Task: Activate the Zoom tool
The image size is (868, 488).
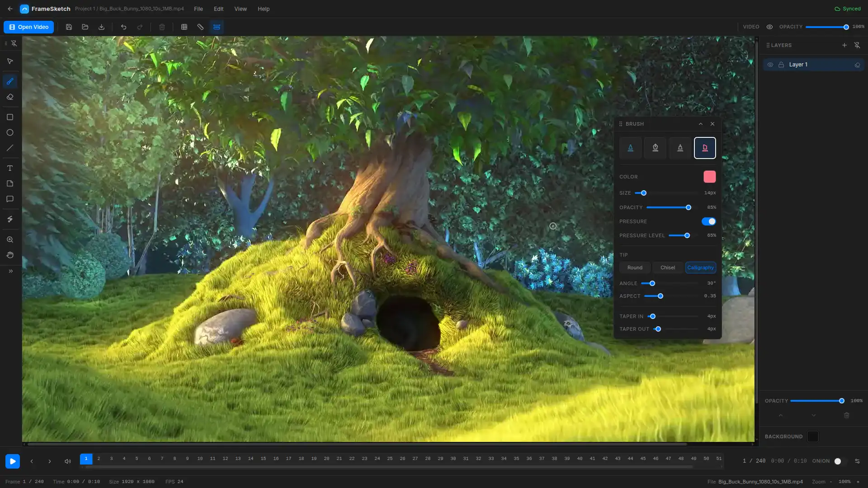Action: click(10, 239)
